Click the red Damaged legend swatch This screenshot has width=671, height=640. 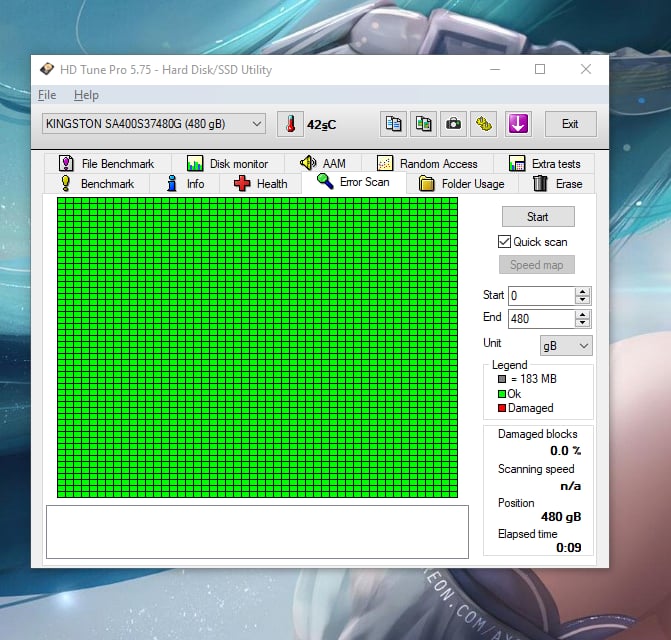click(x=502, y=408)
